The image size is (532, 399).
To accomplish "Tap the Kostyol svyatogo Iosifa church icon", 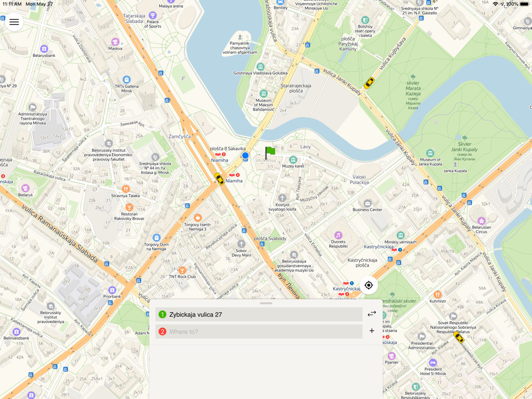I will point(282,198).
